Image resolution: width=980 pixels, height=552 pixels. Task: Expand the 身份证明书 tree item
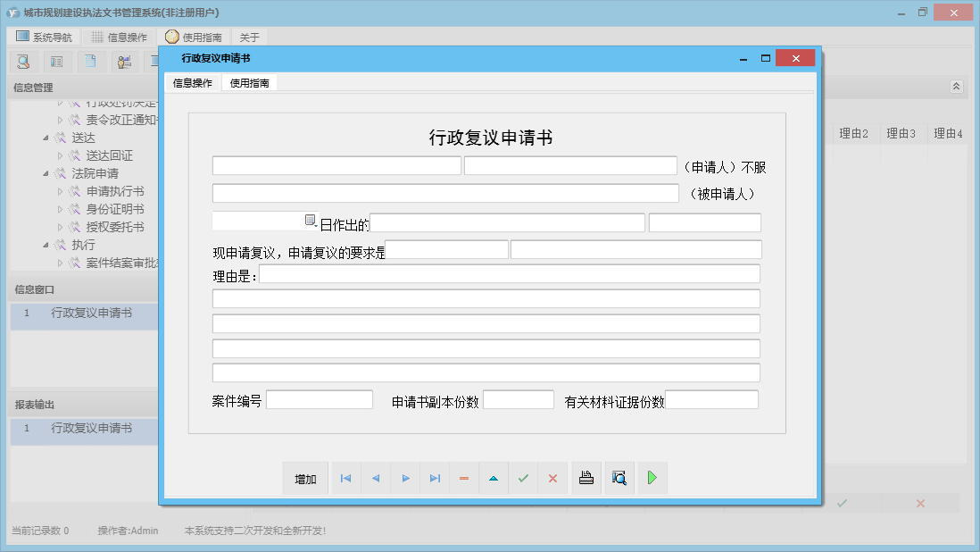click(x=61, y=209)
